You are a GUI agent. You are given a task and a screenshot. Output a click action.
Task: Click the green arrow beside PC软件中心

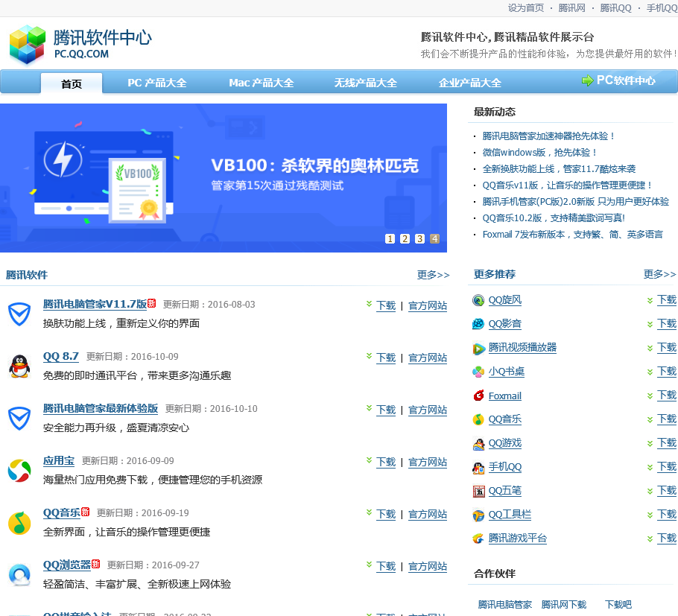pyautogui.click(x=587, y=80)
